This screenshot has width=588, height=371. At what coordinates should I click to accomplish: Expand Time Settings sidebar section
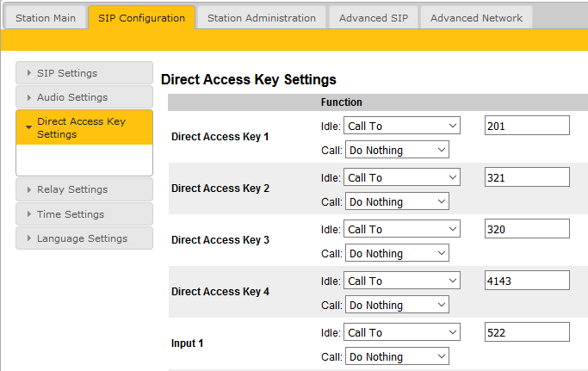(84, 214)
